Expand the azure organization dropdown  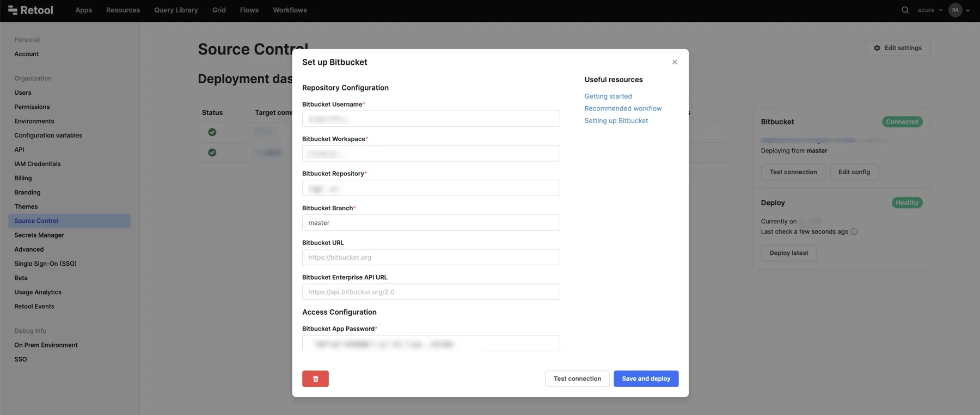pos(930,10)
